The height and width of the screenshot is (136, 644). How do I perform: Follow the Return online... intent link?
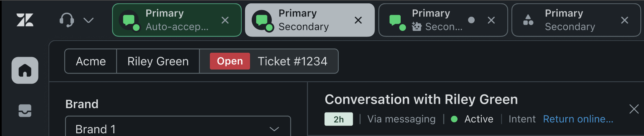(x=578, y=119)
